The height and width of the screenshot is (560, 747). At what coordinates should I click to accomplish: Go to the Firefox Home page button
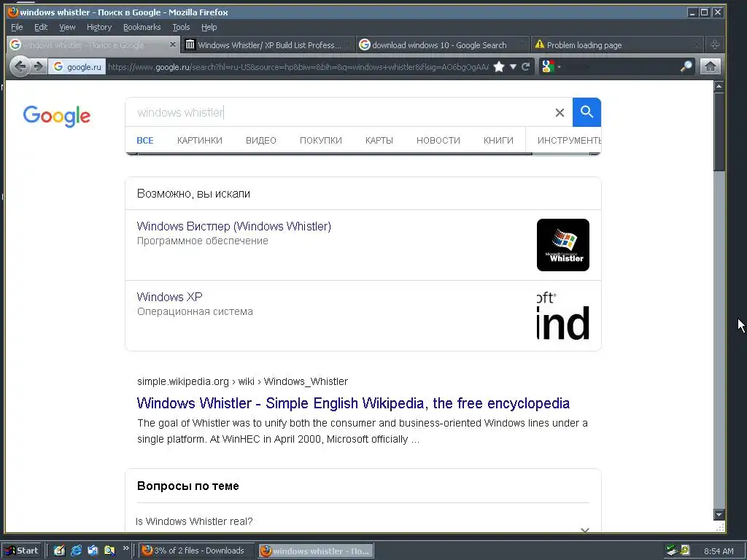tap(710, 66)
